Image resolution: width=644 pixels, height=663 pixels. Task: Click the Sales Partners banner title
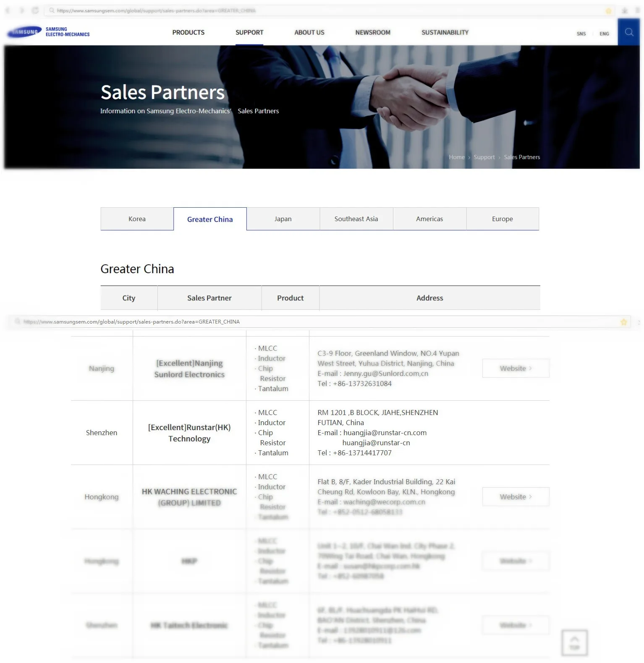tap(163, 92)
